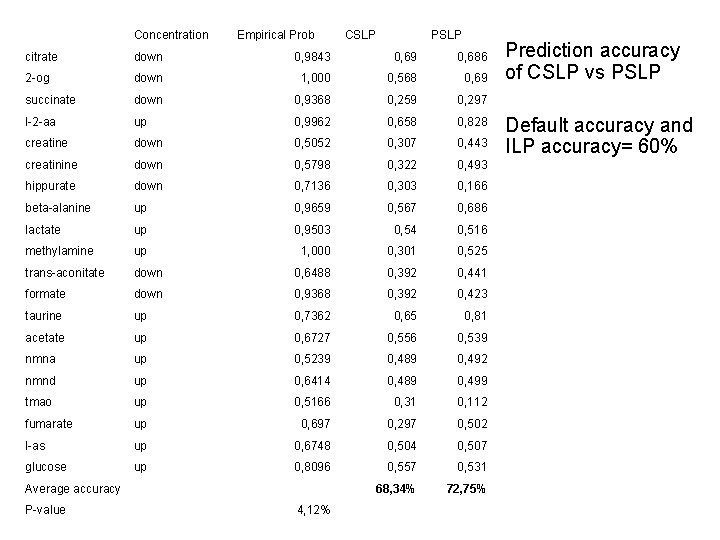The height and width of the screenshot is (540, 720).
Task: Click the tmao PSLP value 0,112
Action: [x=472, y=402]
